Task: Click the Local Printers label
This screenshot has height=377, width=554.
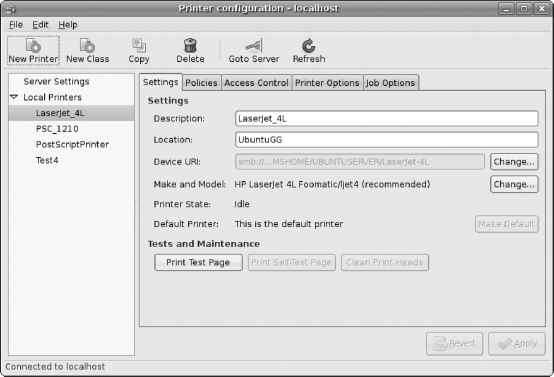Action: [x=52, y=97]
